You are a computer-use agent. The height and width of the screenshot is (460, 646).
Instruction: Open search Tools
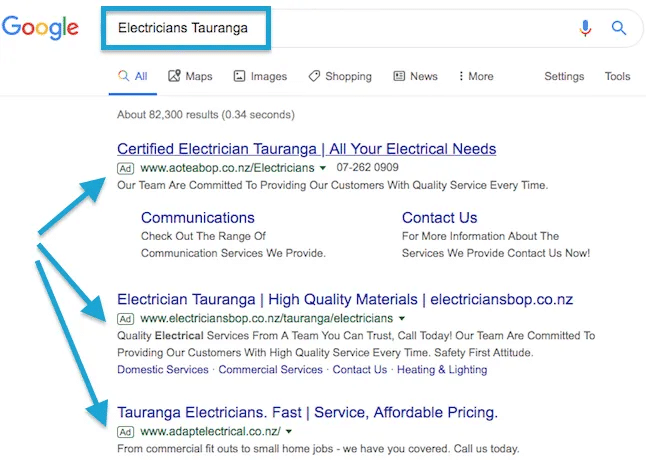[617, 76]
